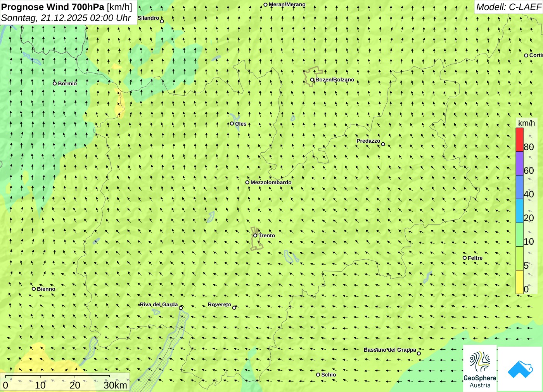
Task: Click the blue 40 km/h legend color
Action: click(519, 187)
